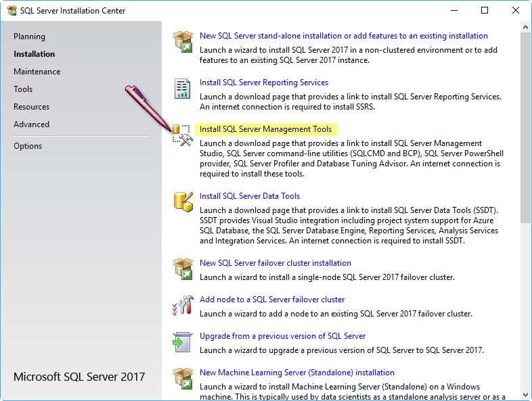Maximize the Installation Center window
Screen dimensions: 532x401
point(485,11)
